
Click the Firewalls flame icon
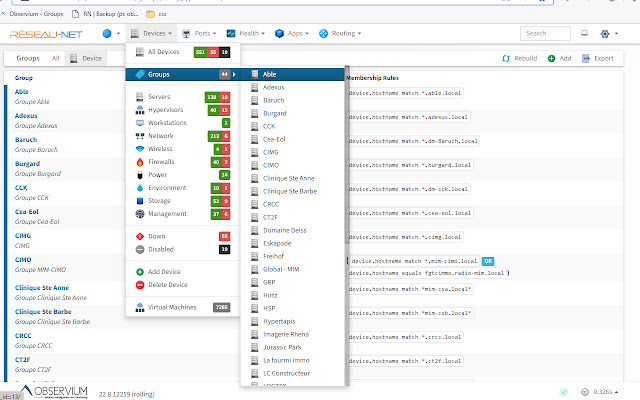pos(140,162)
